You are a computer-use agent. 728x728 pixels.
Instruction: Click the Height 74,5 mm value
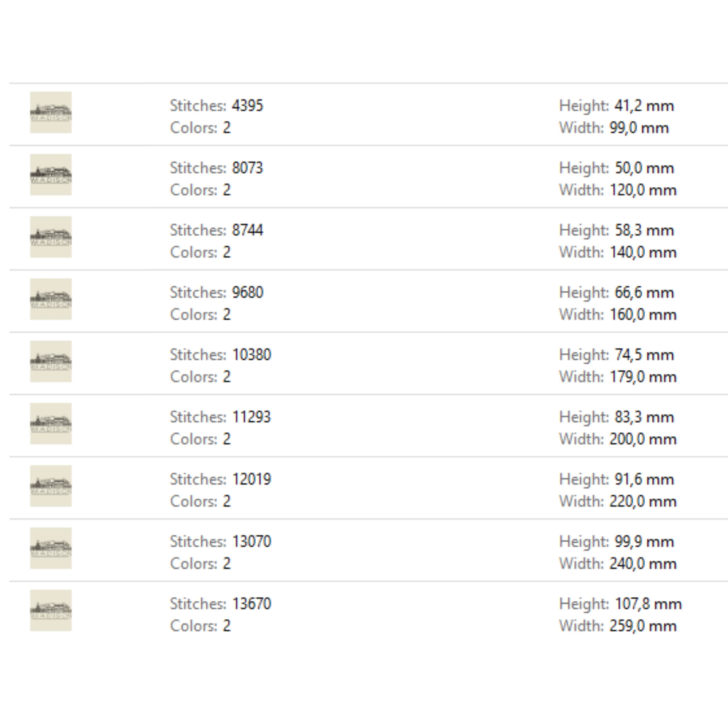[x=644, y=355]
